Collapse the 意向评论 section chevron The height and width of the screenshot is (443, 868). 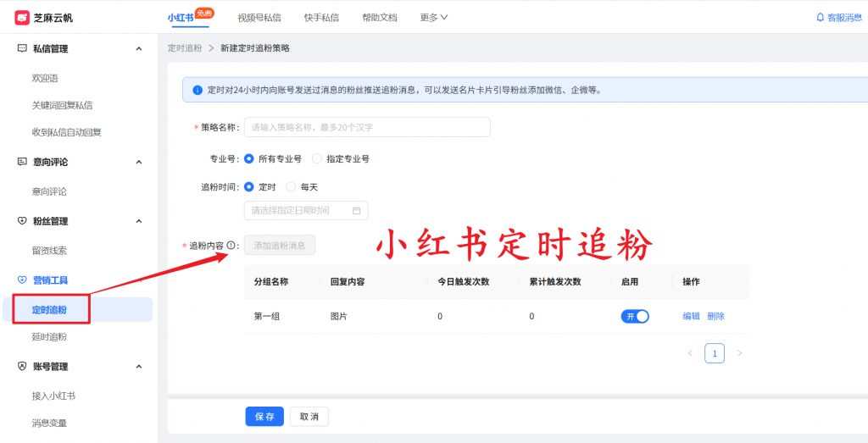(x=139, y=162)
